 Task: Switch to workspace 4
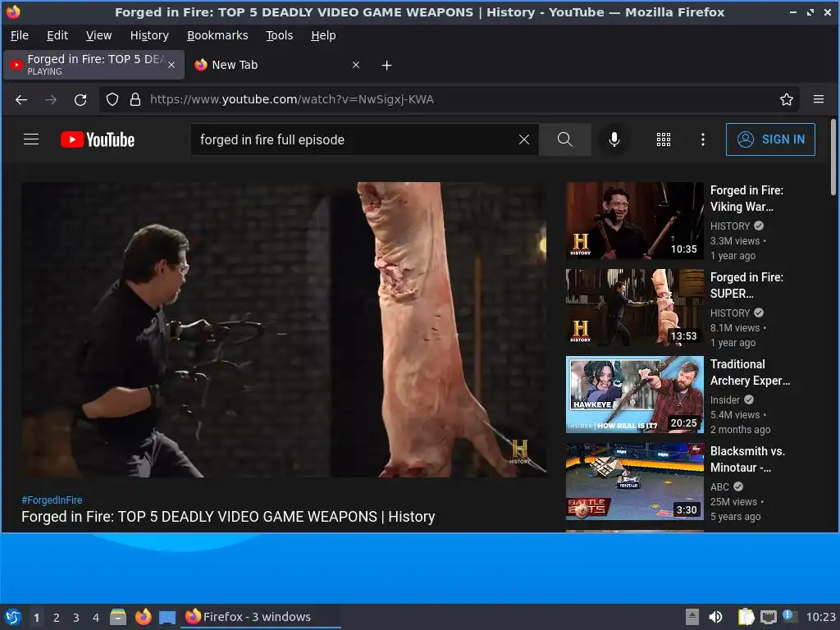tap(96, 618)
